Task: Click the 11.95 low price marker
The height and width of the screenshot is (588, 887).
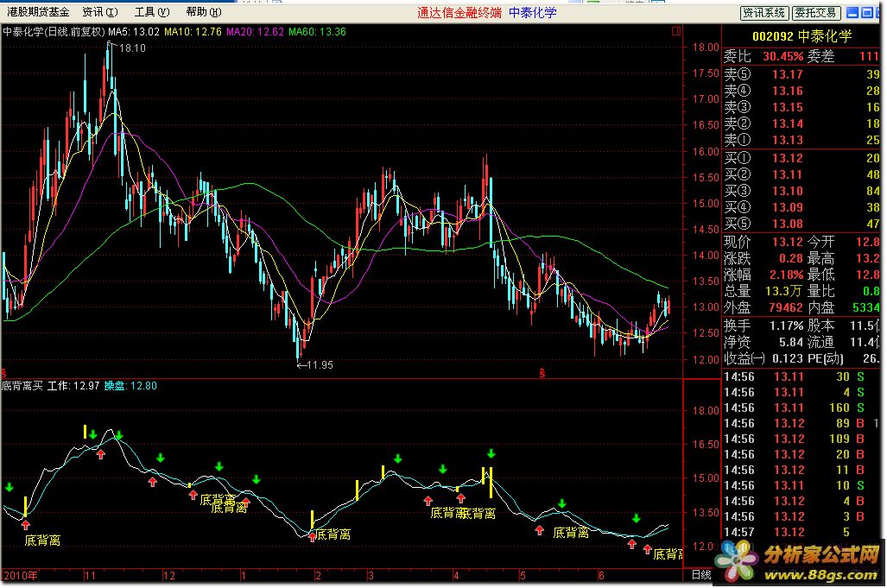Action: 319,365
